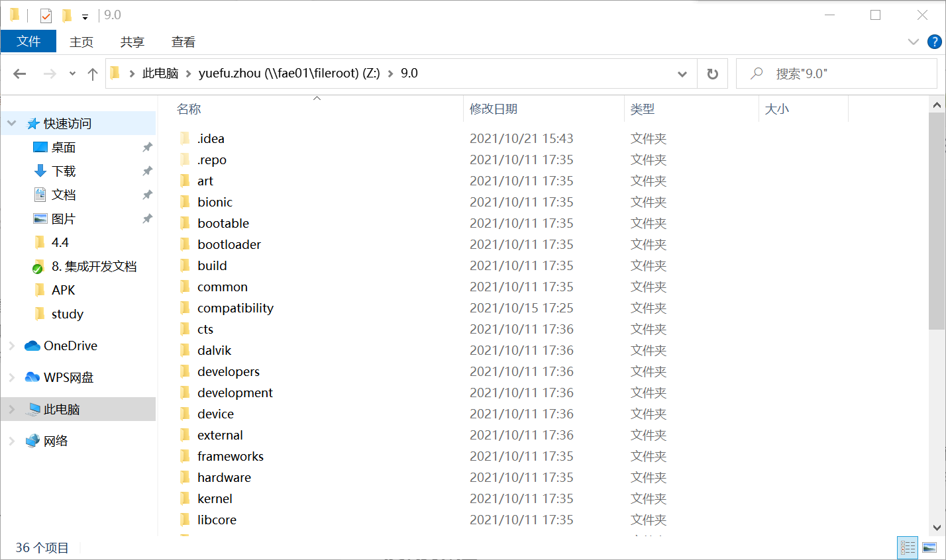Click the pin icon beside 图片
This screenshot has height=560, width=946.
(147, 218)
